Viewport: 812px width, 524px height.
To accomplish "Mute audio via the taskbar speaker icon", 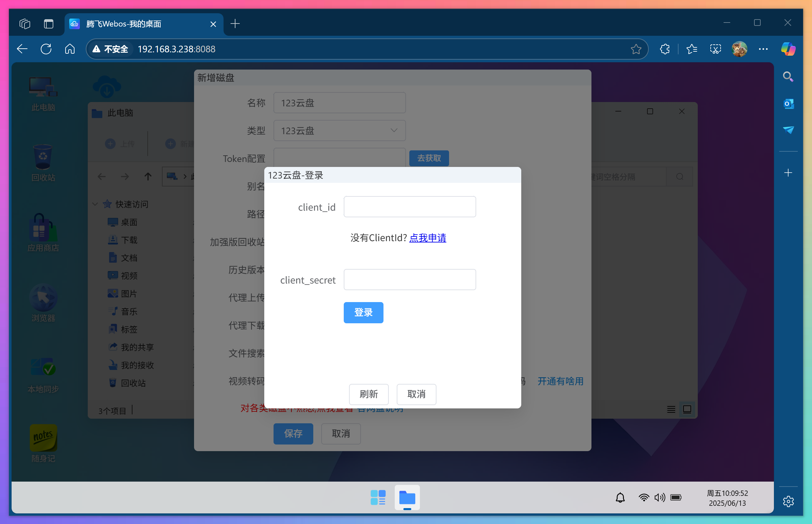I will tap(660, 498).
